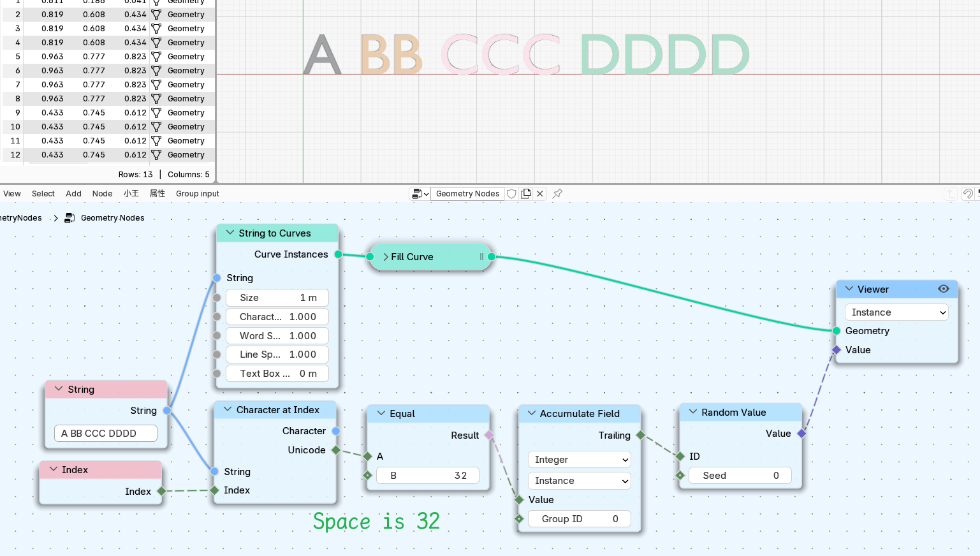Open the node tree browse dropdown icon

[x=420, y=194]
